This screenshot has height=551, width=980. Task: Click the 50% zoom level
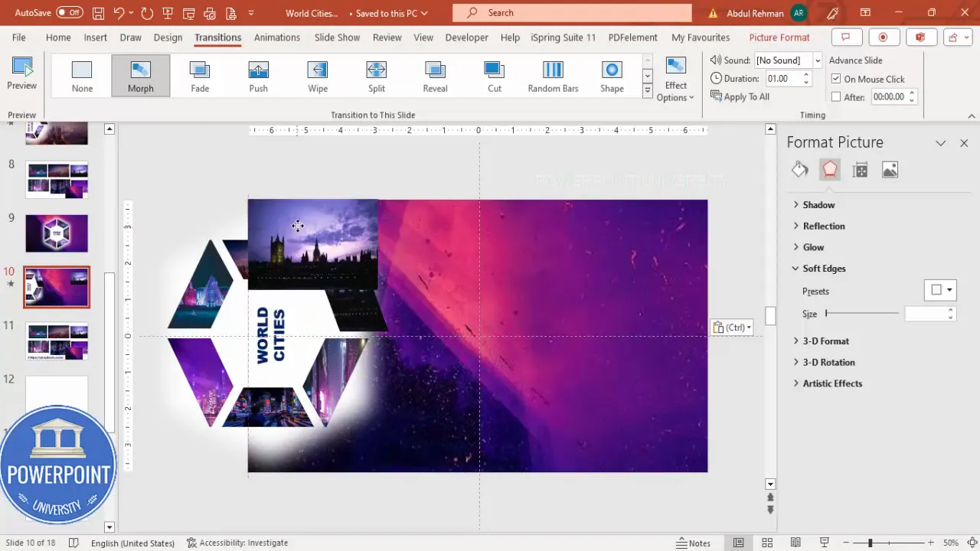pyautogui.click(x=951, y=543)
